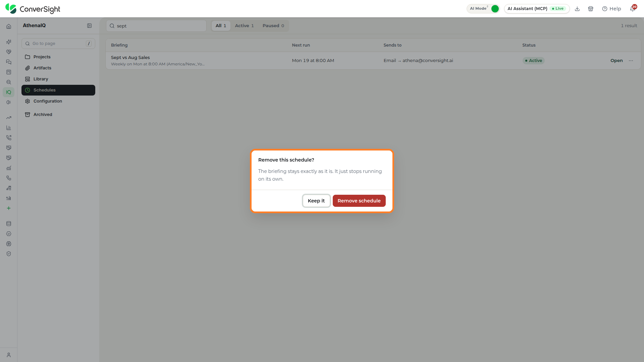Click the schedule search field containing sept
Image resolution: width=644 pixels, height=362 pixels.
[156, 26]
